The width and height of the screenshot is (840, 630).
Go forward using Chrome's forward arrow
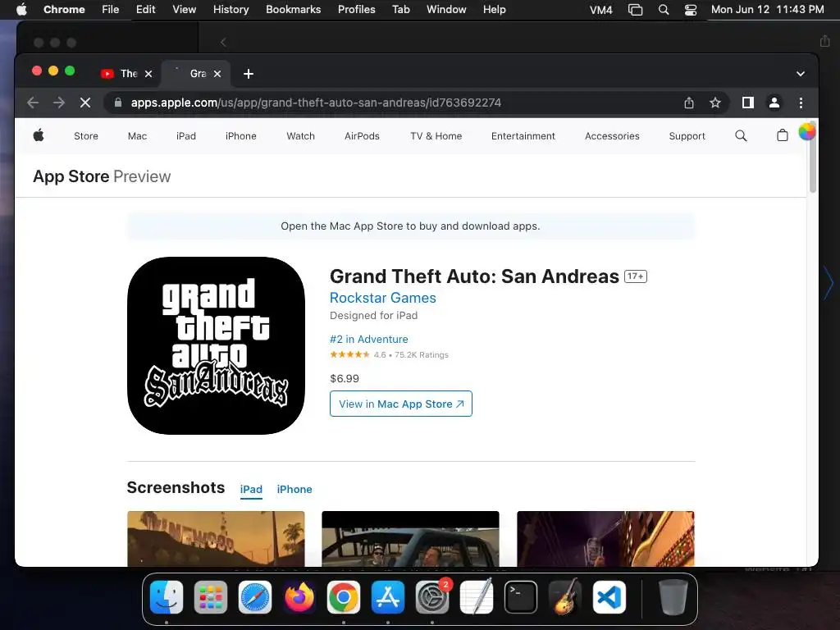coord(59,103)
